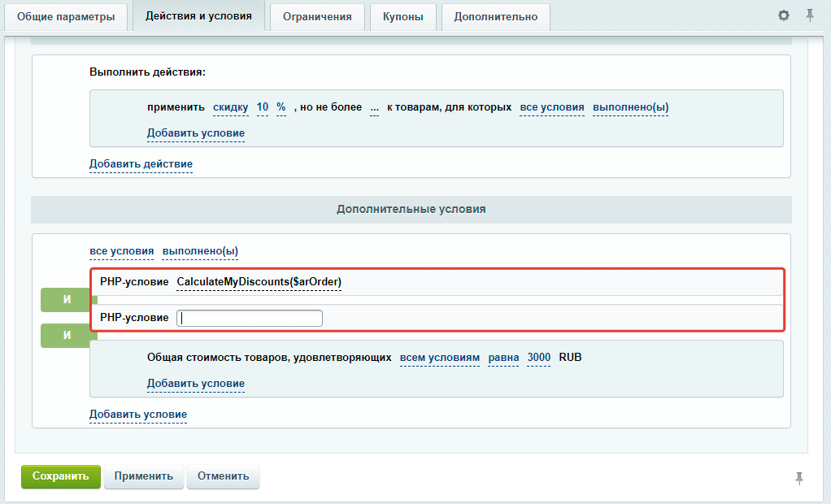Click Добавить действие link
Viewport: 831px width, 504px height.
tap(141, 164)
